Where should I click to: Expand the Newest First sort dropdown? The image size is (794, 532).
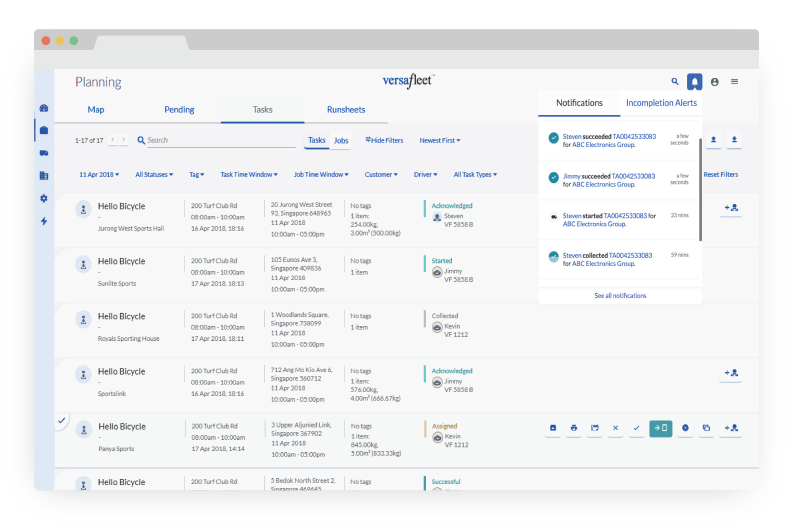click(x=440, y=141)
